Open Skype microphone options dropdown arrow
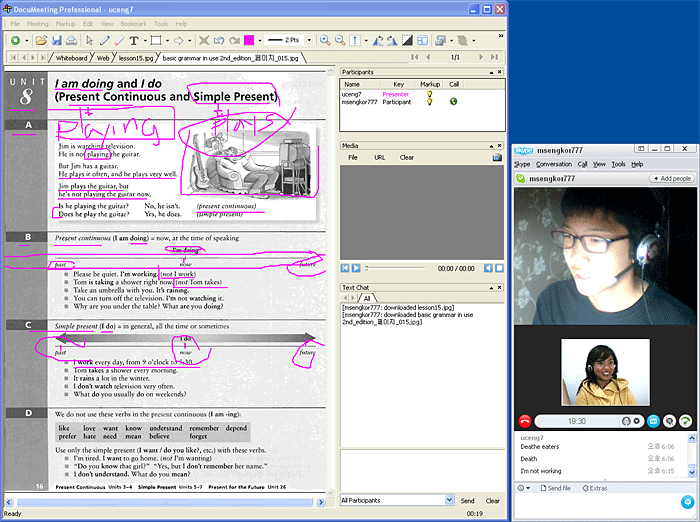700x522 pixels. 637,421
